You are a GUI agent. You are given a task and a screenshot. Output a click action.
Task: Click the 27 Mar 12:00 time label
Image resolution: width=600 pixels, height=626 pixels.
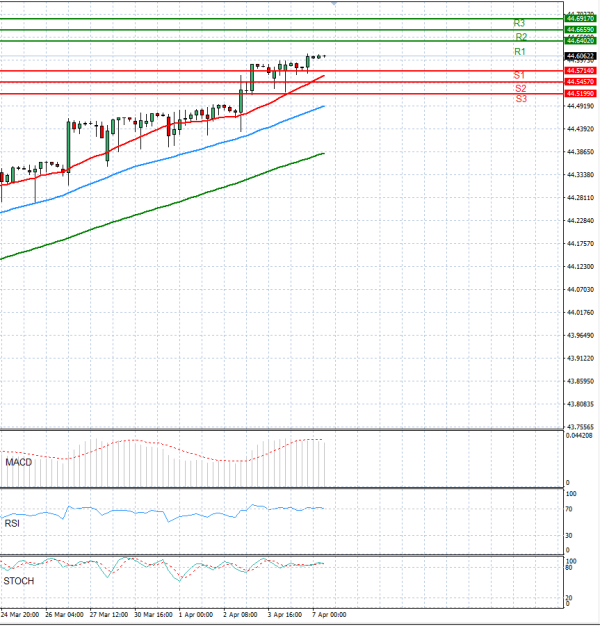(107, 615)
